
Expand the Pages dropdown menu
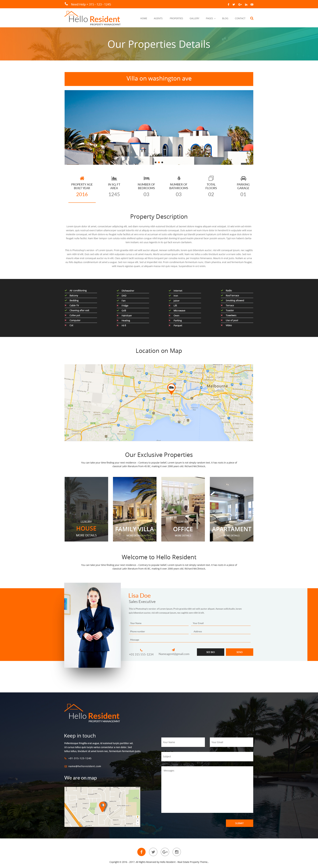211,19
